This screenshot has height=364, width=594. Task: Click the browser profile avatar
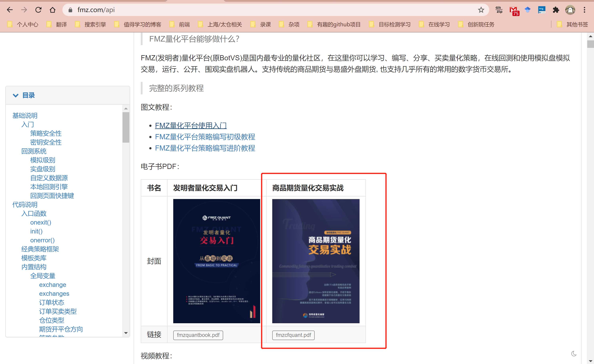570,10
